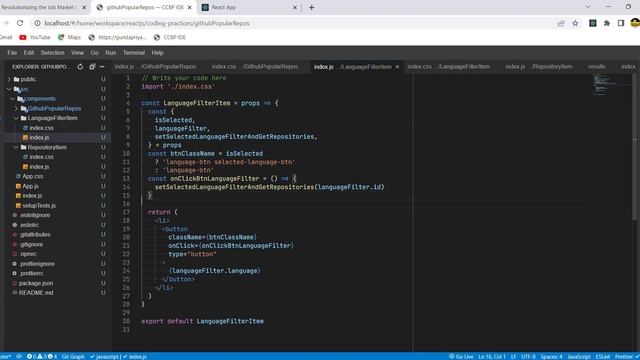The height and width of the screenshot is (360, 640).
Task: Switch to index.js GithubPopularRepos editor tab
Action: (x=156, y=67)
